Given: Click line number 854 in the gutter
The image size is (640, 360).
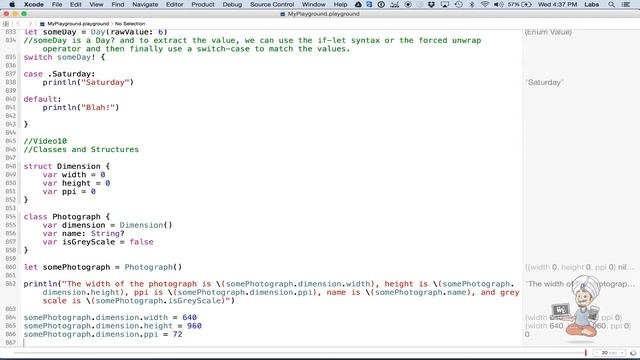Looking at the screenshot, I should click(x=11, y=216).
